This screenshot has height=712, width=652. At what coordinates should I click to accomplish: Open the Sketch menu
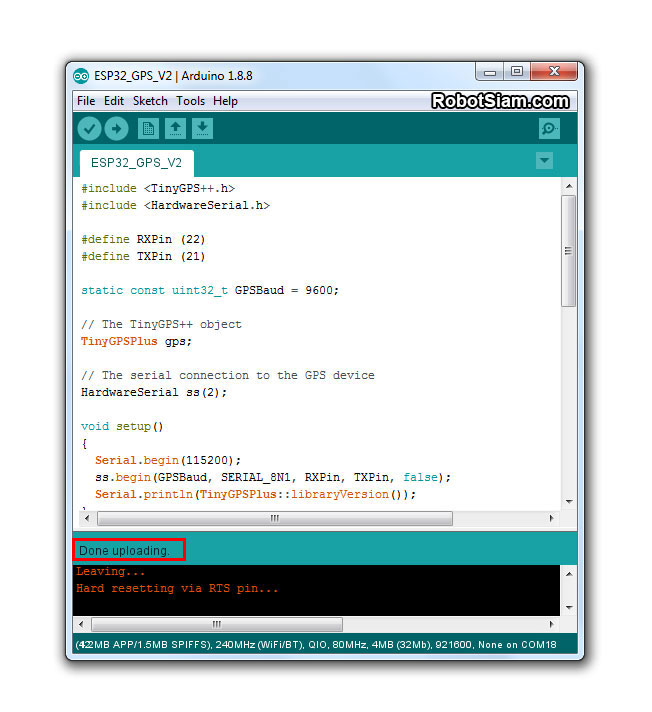click(150, 101)
